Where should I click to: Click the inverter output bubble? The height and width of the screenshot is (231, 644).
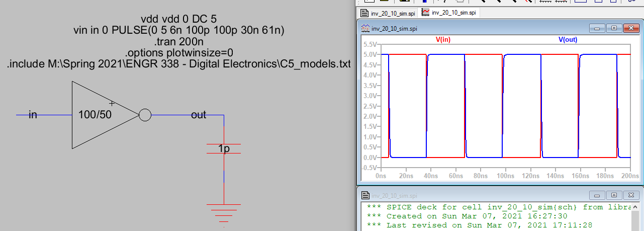click(x=145, y=115)
